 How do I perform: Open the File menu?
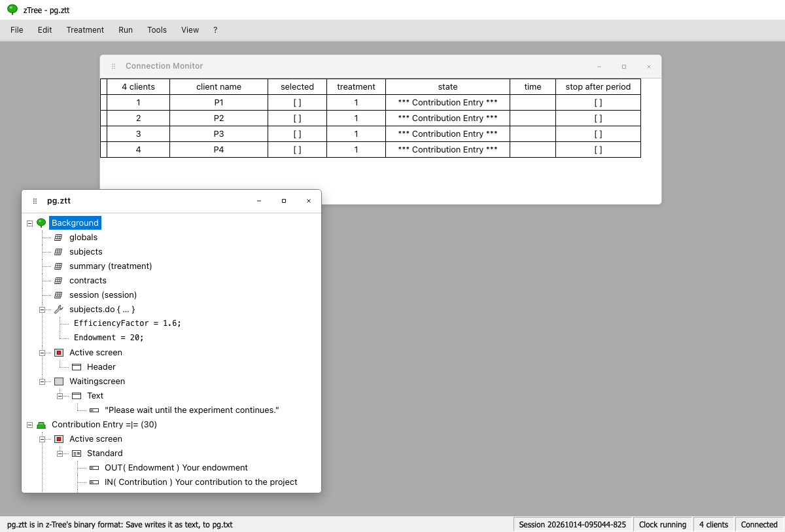coord(17,30)
